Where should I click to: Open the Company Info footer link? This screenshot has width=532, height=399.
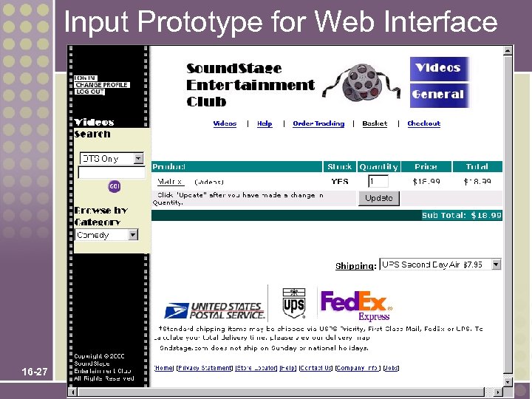[358, 368]
